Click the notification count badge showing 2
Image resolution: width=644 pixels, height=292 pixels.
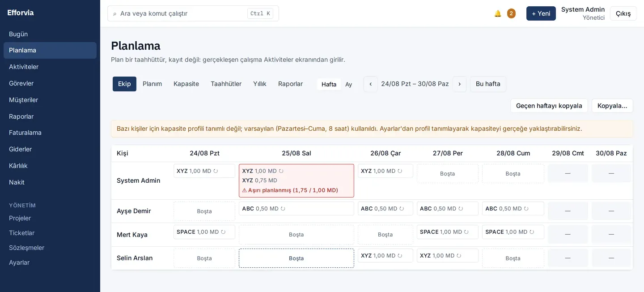pos(511,13)
